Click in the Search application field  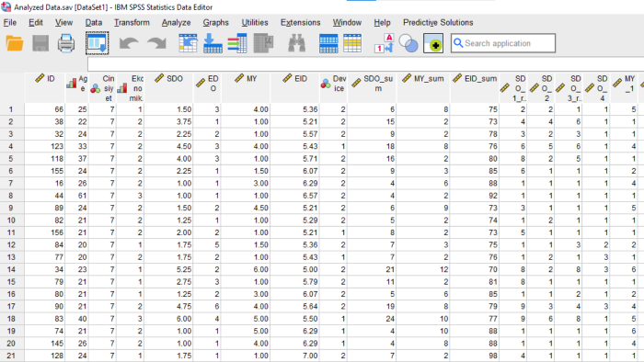point(503,43)
